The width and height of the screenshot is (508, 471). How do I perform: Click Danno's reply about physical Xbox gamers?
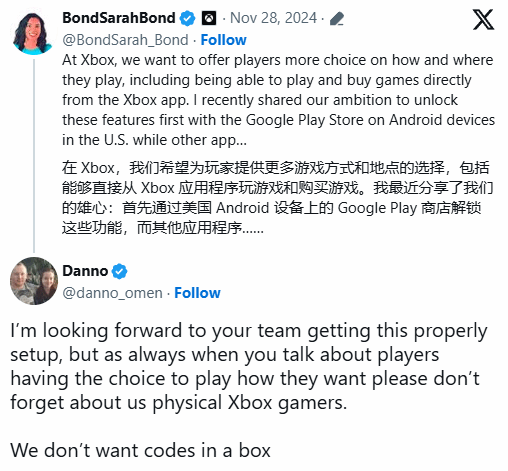click(249, 366)
